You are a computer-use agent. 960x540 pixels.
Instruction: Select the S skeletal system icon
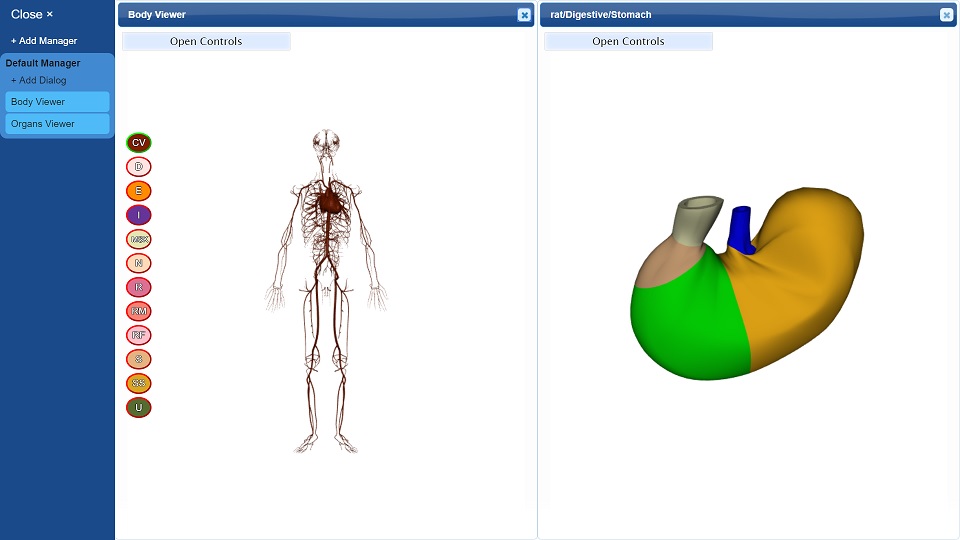pyautogui.click(x=138, y=359)
